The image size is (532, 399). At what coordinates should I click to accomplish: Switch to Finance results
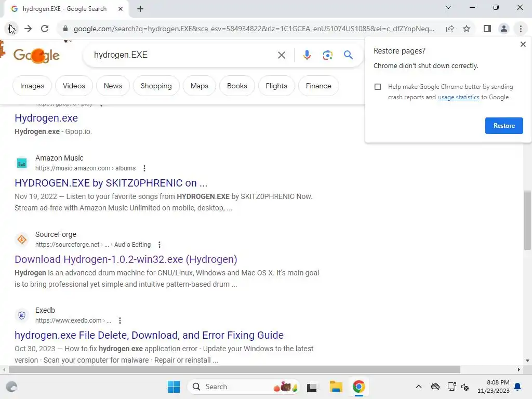(318, 86)
